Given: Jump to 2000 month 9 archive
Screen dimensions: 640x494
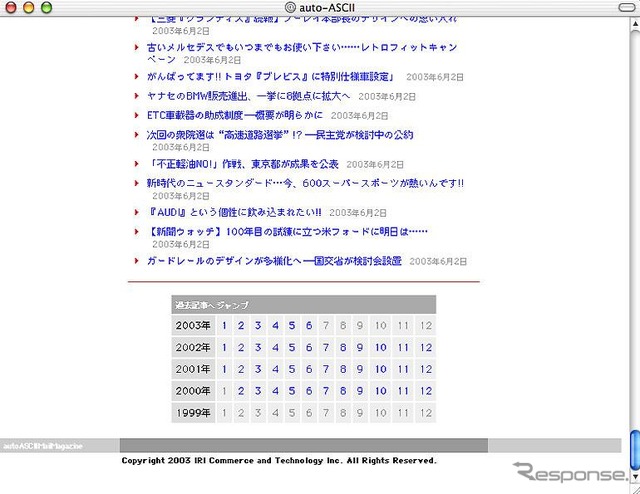Looking at the screenshot, I should click(x=360, y=391).
